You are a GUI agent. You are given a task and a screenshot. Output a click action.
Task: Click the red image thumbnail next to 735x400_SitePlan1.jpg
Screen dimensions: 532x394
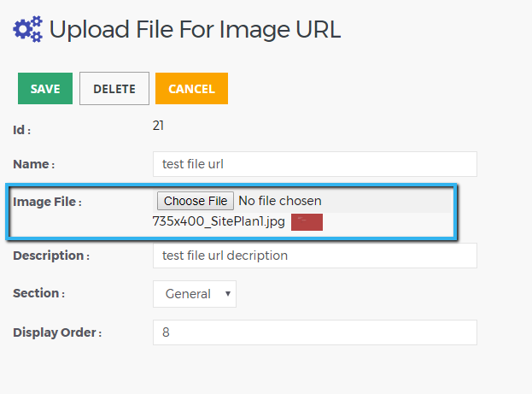[307, 222]
